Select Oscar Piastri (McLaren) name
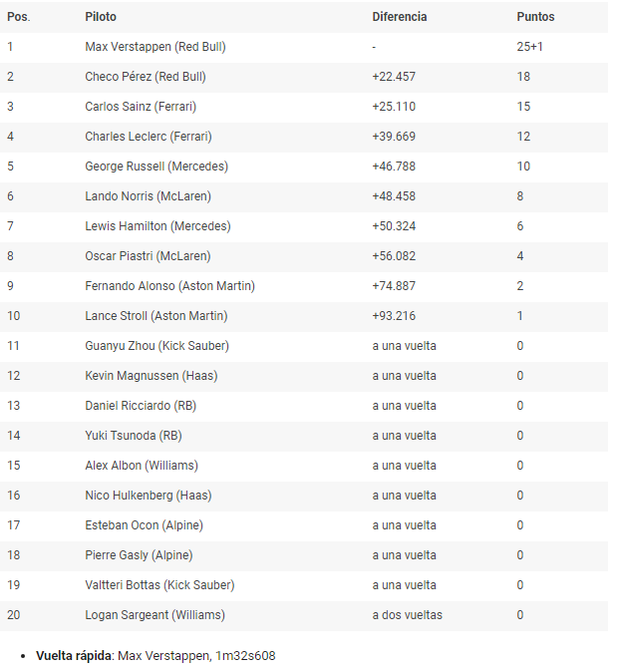Viewport: 619px width, 672px height. coord(148,256)
